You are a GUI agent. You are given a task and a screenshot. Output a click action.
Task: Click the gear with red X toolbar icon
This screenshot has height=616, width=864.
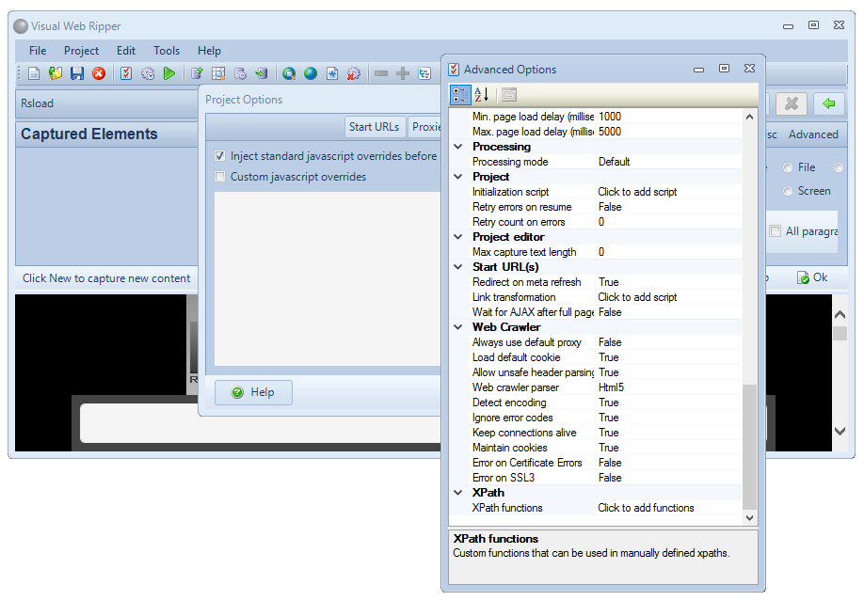pos(353,73)
